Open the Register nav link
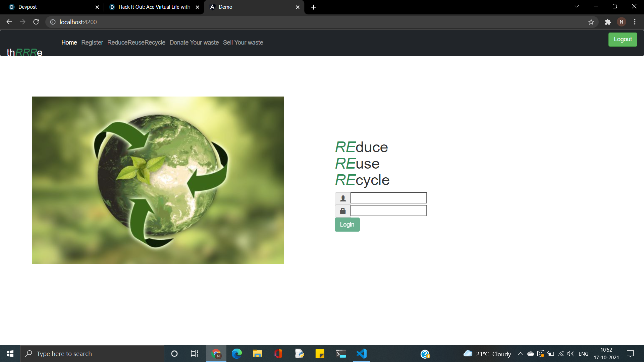This screenshot has width=644, height=362. pos(92,43)
